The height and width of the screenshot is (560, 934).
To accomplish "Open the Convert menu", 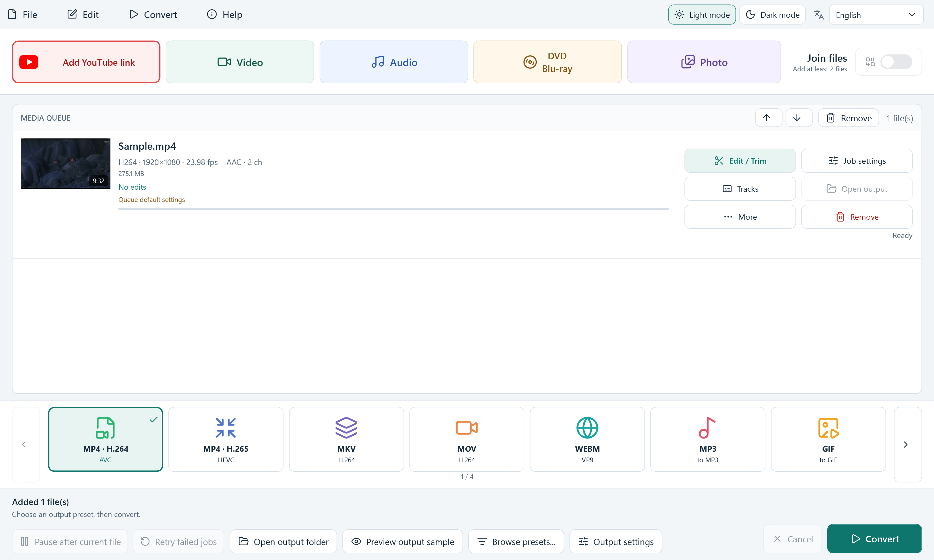I will [153, 15].
